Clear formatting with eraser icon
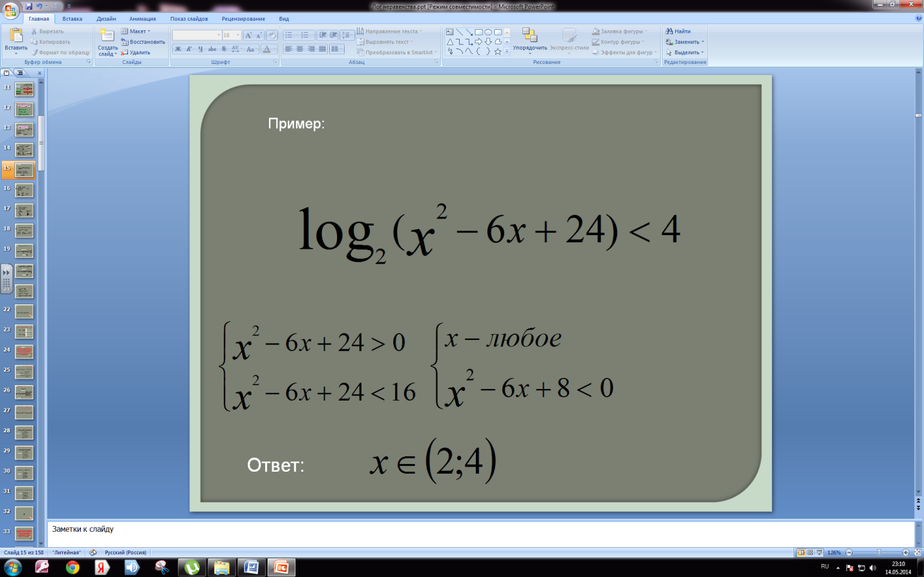The width and height of the screenshot is (924, 577). [272, 35]
